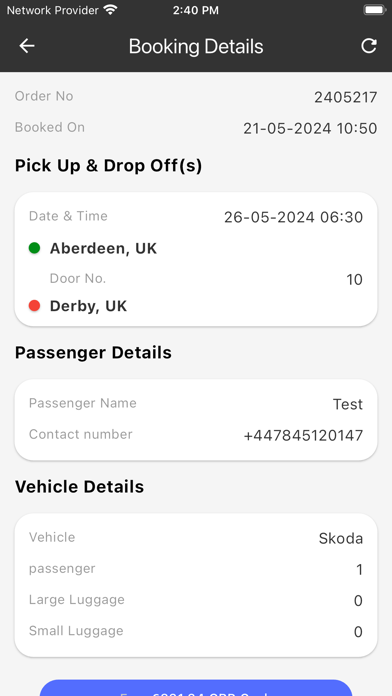Tap the pickup date 26-05-2024 06:30
The height and width of the screenshot is (696, 392).
293,217
